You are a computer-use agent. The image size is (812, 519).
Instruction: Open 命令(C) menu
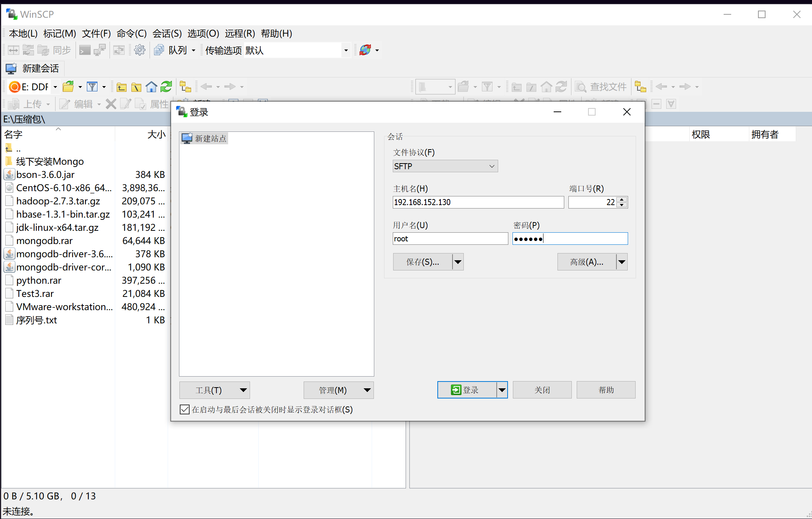[131, 34]
